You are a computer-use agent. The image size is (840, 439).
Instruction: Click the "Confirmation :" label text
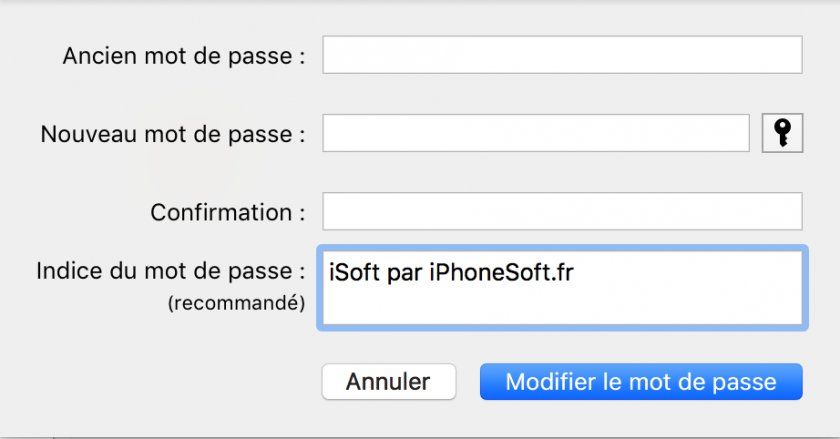pos(228,212)
